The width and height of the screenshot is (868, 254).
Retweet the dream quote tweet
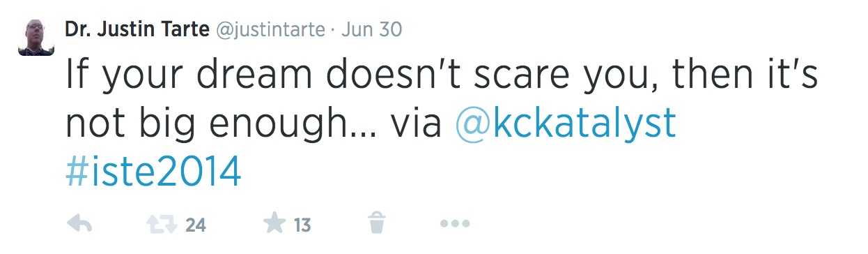click(161, 225)
